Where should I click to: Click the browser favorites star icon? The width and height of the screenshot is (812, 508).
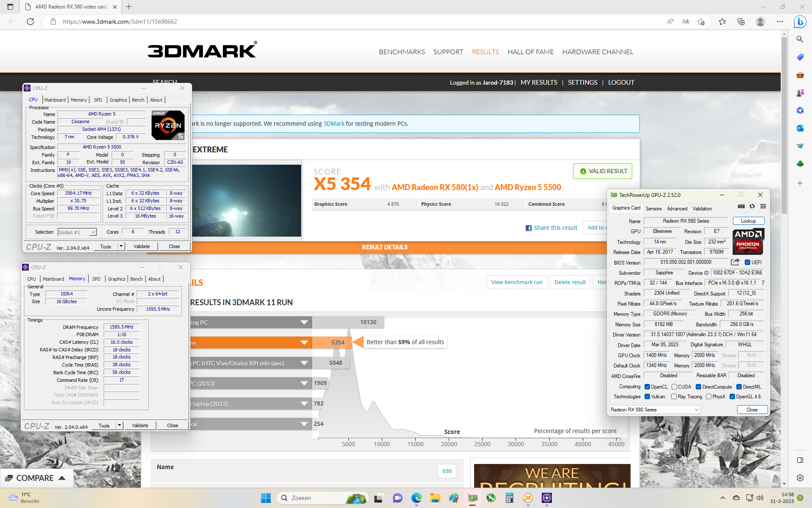click(701, 22)
